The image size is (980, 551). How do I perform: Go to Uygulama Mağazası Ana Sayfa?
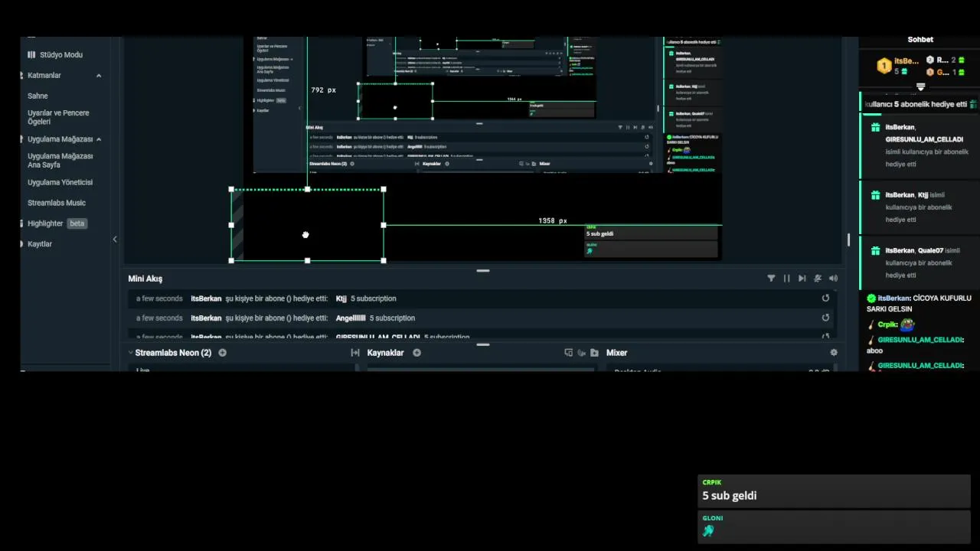tap(60, 161)
